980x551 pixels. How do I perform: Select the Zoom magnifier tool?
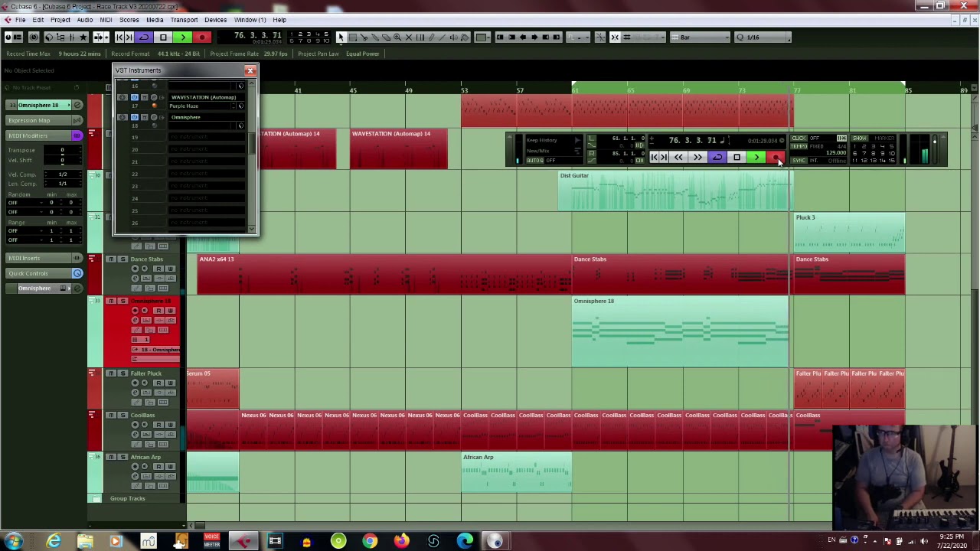coord(397,37)
